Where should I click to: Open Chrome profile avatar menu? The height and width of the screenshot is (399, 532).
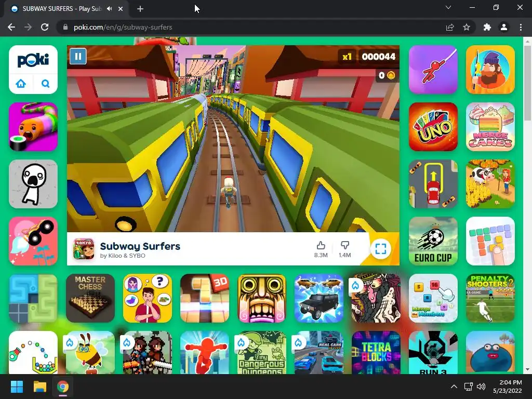click(x=504, y=27)
